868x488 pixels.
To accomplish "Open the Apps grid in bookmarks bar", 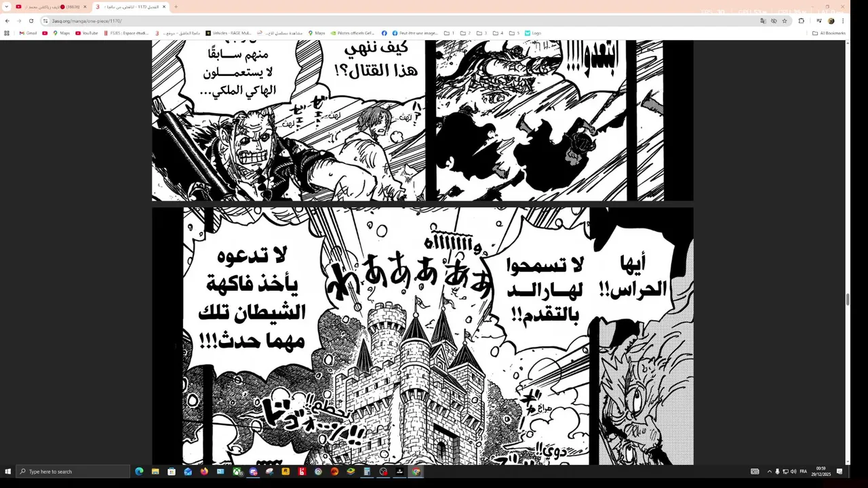I will pyautogui.click(x=7, y=33).
